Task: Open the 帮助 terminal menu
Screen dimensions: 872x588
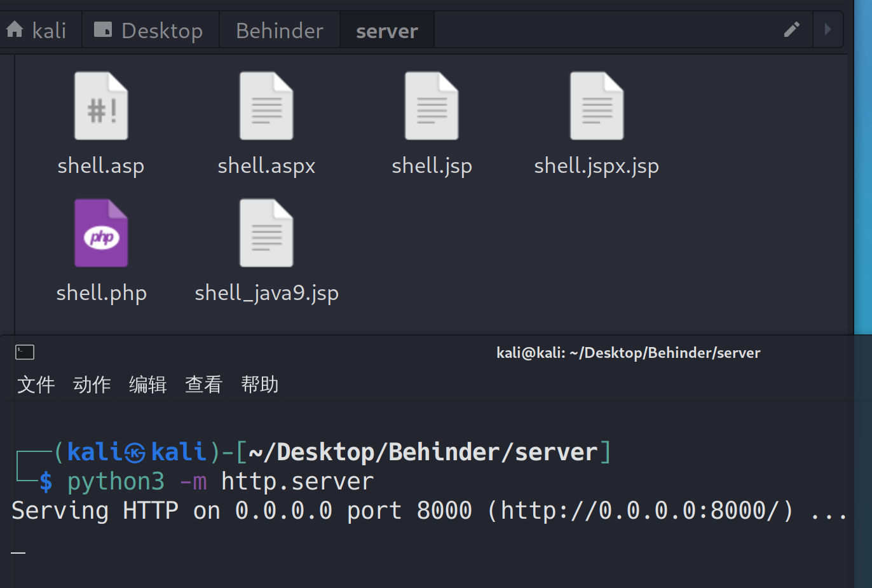Action: click(260, 385)
